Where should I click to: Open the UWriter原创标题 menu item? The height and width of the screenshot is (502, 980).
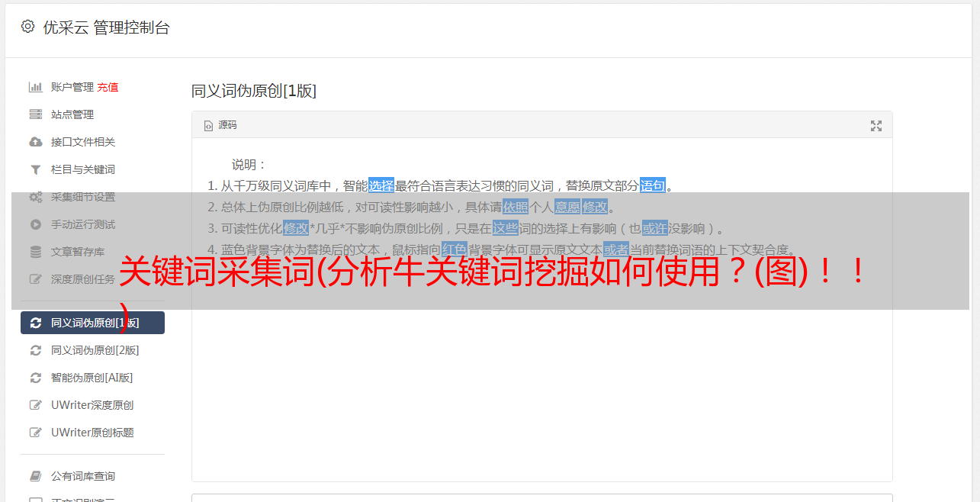pos(92,433)
